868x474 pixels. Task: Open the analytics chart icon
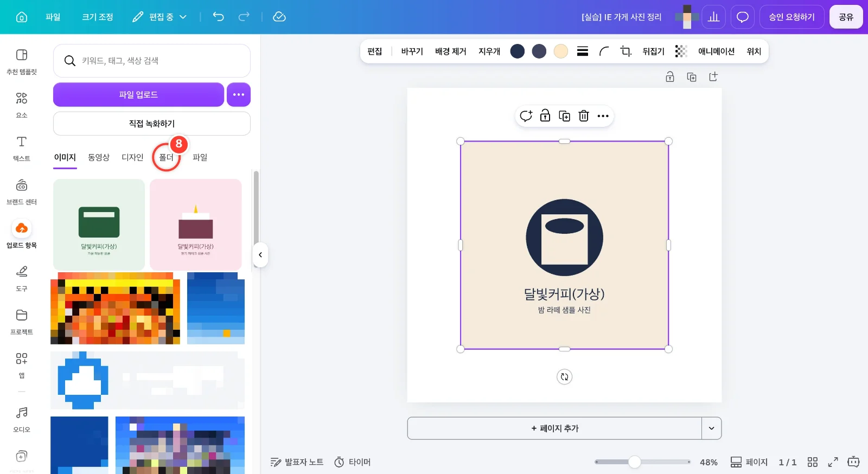click(x=714, y=17)
